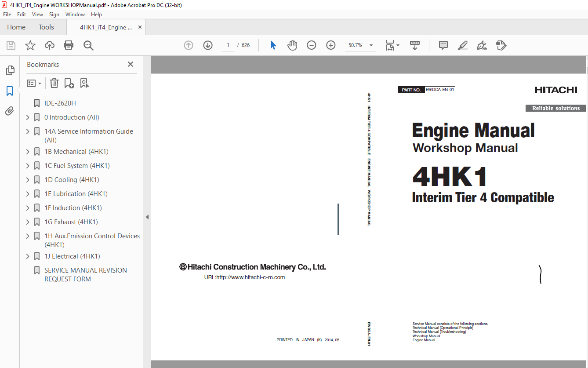Open the sign document pen tool

[482, 45]
